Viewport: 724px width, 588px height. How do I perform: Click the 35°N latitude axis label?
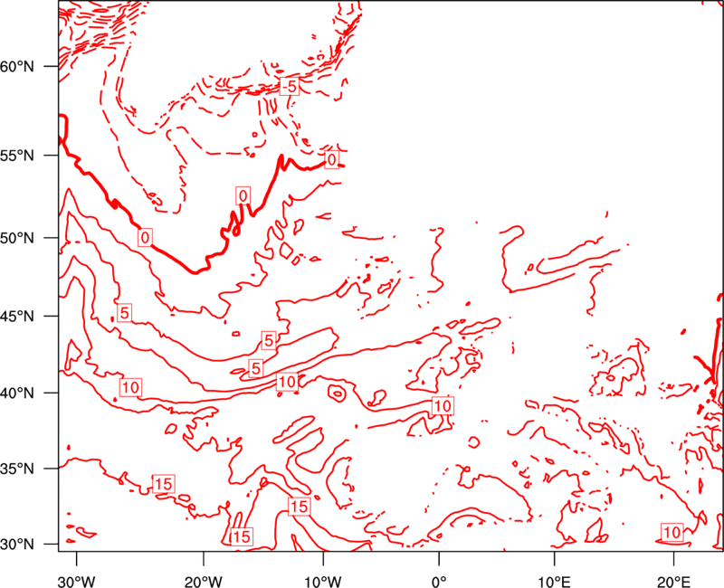click(x=17, y=469)
